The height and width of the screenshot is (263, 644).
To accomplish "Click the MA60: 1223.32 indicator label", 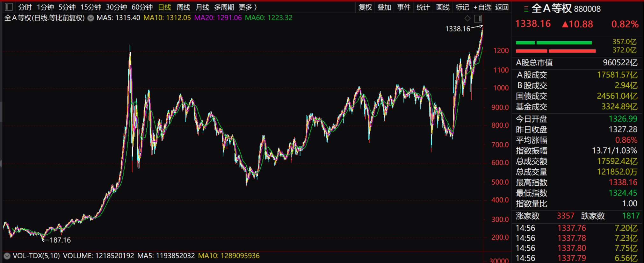I will click(269, 18).
